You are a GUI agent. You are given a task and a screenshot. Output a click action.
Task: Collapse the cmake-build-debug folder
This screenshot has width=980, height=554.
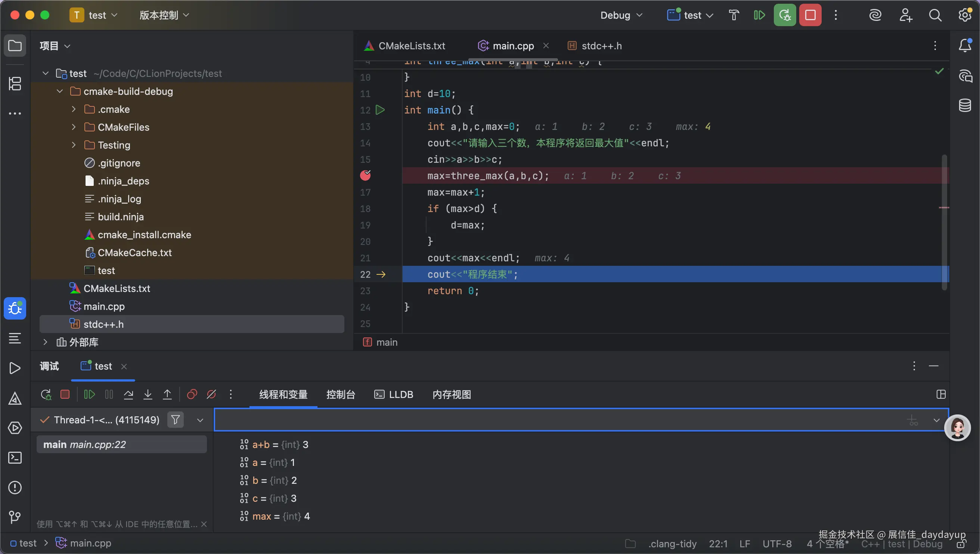point(60,91)
